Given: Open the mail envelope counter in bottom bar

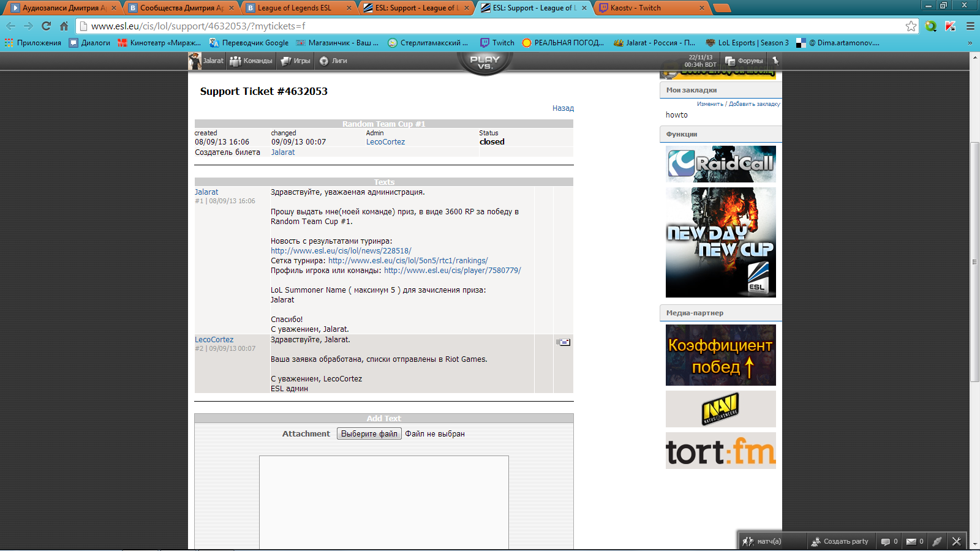Looking at the screenshot, I should (x=915, y=541).
